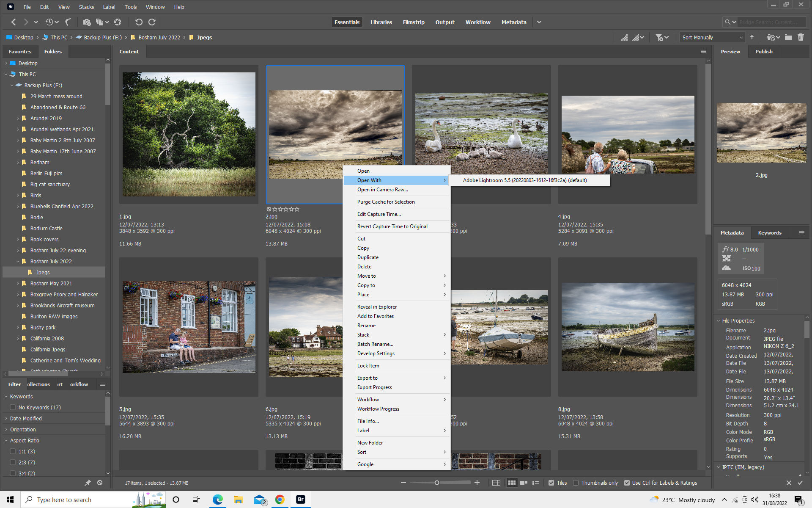Image resolution: width=812 pixels, height=508 pixels.
Task: Open a new folder creation icon
Action: coord(788,37)
